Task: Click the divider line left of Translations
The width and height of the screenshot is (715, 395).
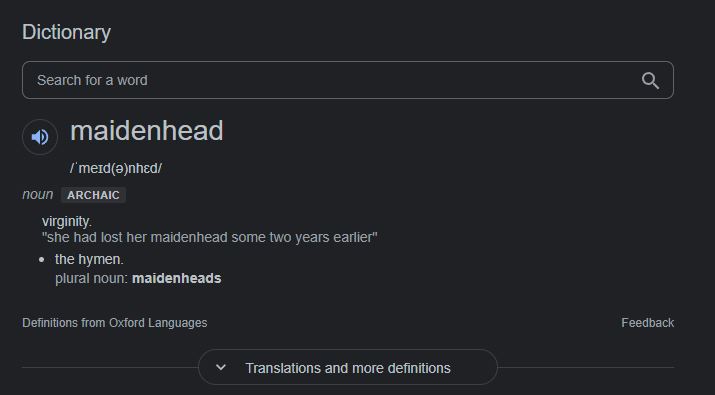Action: tap(110, 367)
